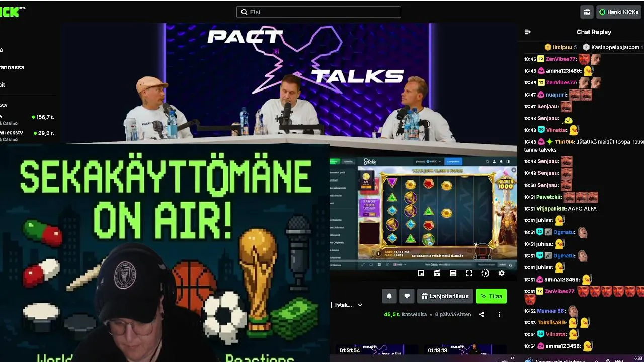Click amma123456's subscriber badge at 18:46

pos(541,71)
